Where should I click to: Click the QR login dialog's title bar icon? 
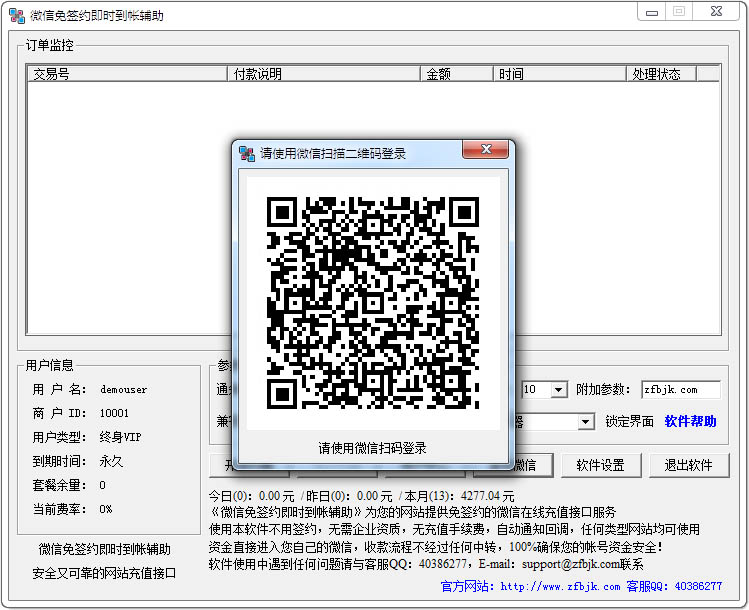246,153
